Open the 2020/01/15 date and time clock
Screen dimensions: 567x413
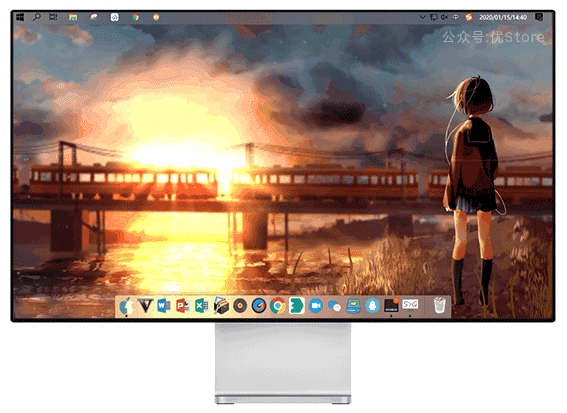pos(503,17)
